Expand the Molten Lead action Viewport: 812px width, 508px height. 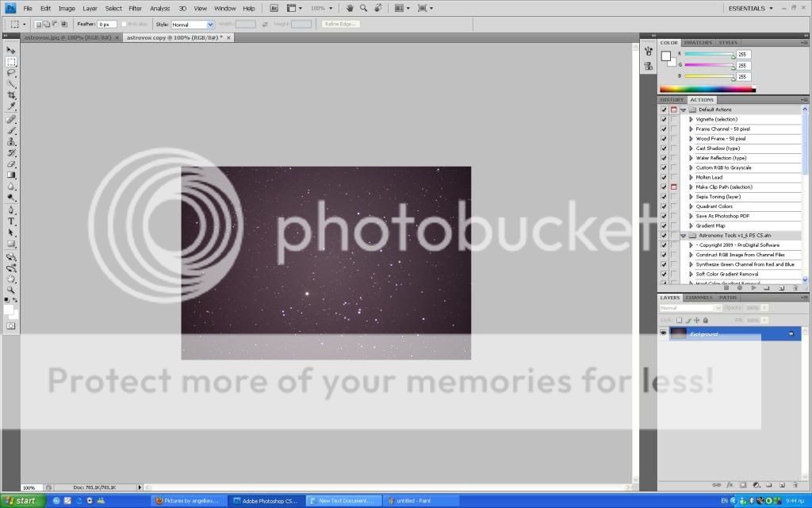click(691, 177)
